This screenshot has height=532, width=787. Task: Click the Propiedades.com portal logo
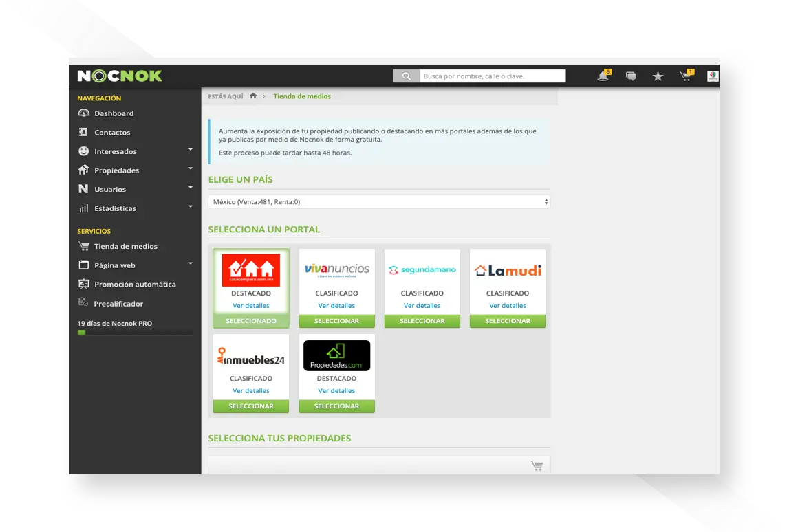click(337, 355)
